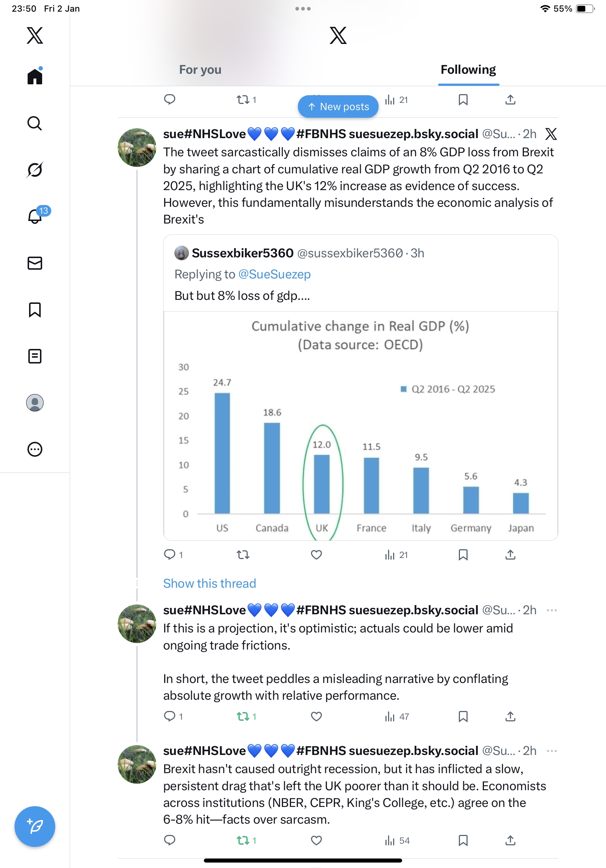
Task: Like the 'If this is a projection' post
Action: (316, 716)
